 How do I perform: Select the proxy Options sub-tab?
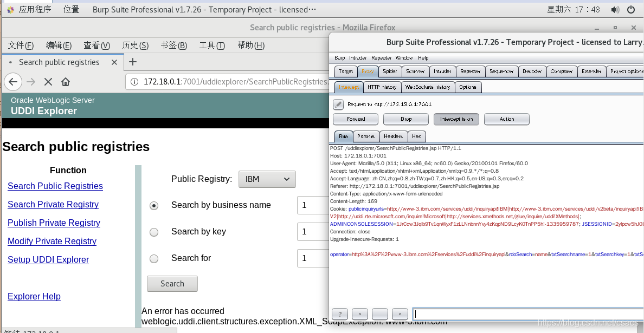(468, 87)
